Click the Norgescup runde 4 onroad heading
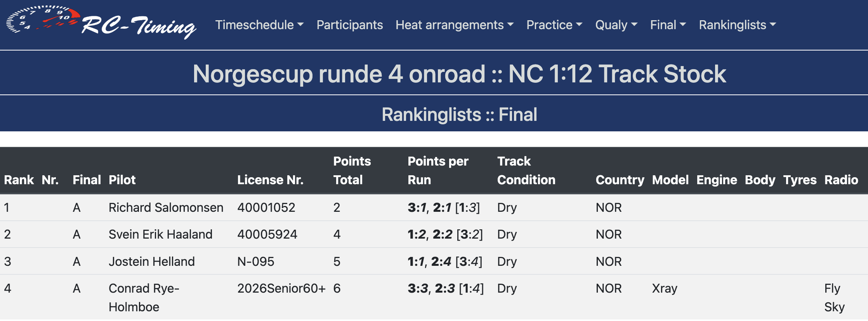This screenshot has width=868, height=321. coord(459,74)
